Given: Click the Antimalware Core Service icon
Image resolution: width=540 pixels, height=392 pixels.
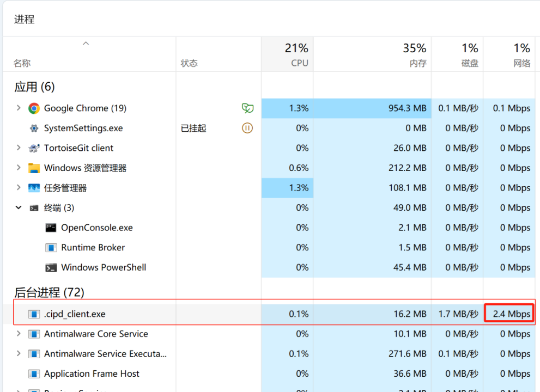Looking at the screenshot, I should (34, 334).
